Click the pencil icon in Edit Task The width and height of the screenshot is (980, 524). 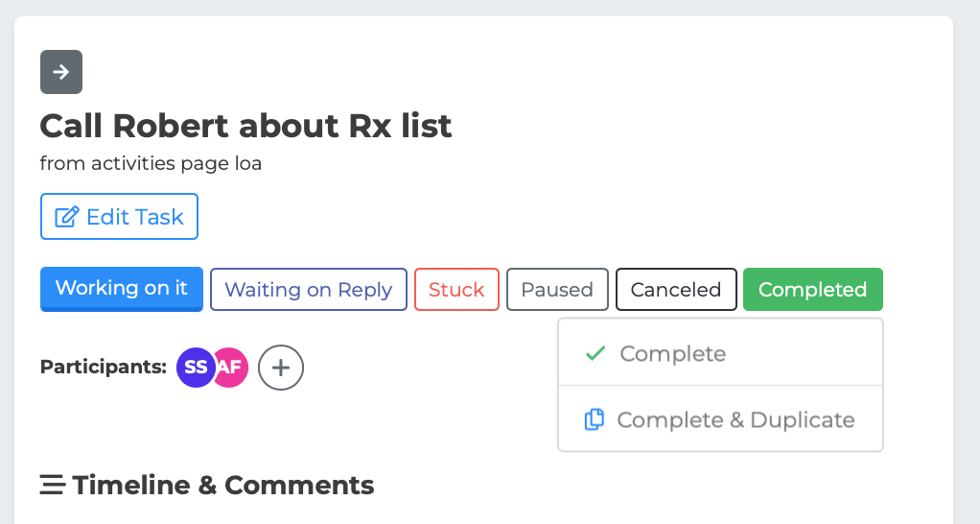66,217
